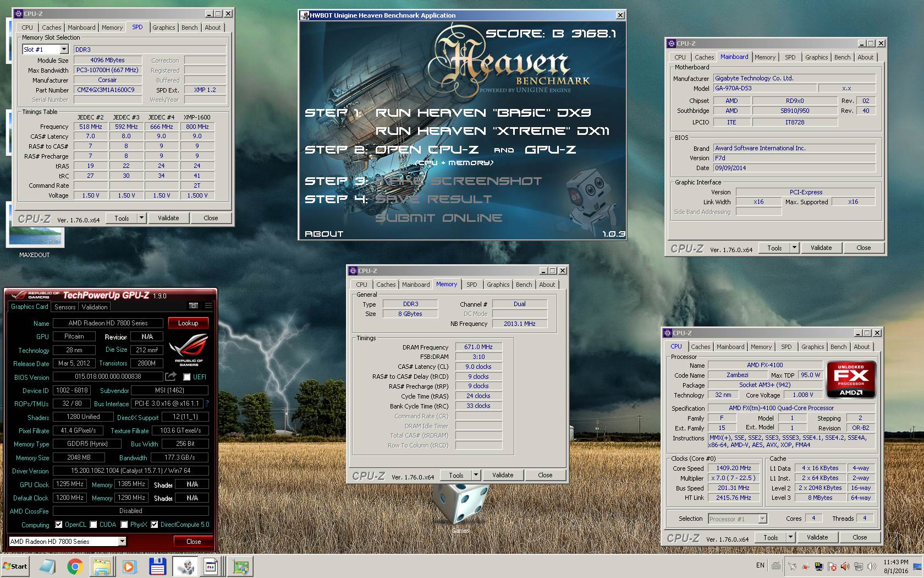Switch to Validation tab in GPU-Z
The width and height of the screenshot is (924, 578).
pyautogui.click(x=95, y=307)
